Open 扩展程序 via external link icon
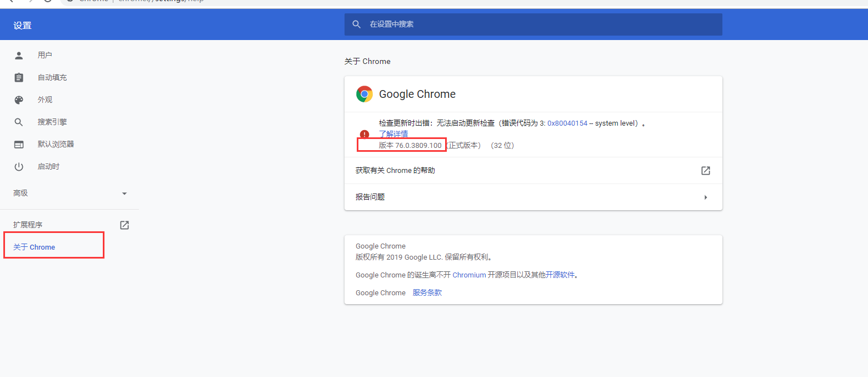Viewport: 868px width, 377px height. pyautogui.click(x=124, y=225)
